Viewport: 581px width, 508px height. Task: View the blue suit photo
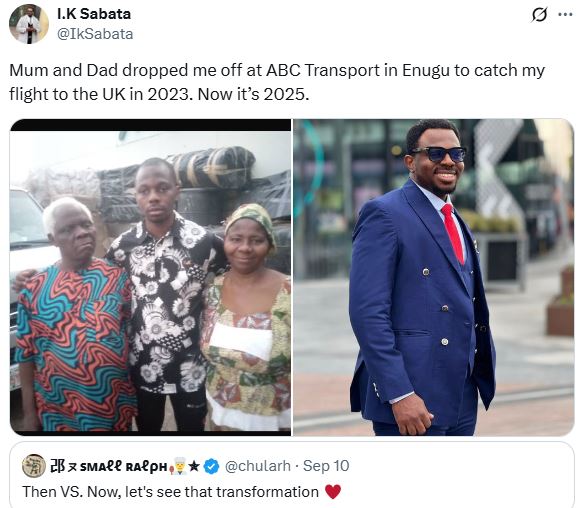pyautogui.click(x=434, y=277)
